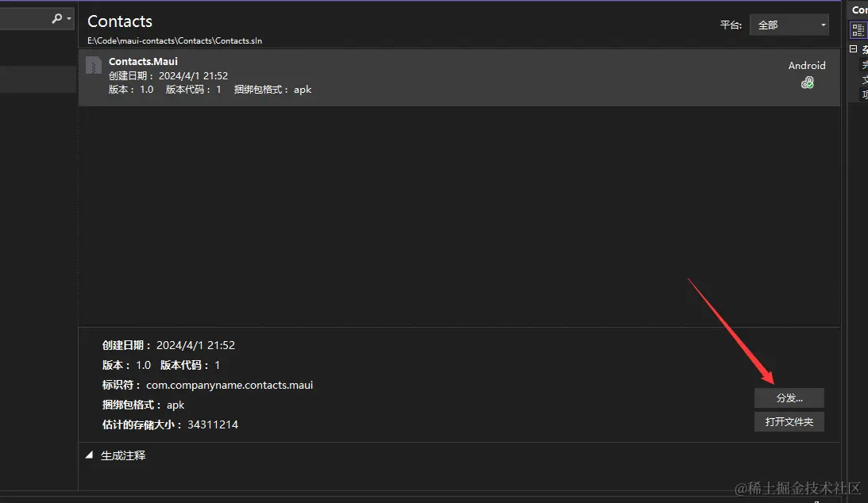The image size is (868, 503).
Task: Expand the 生成注释 section triangle
Action: coord(89,455)
